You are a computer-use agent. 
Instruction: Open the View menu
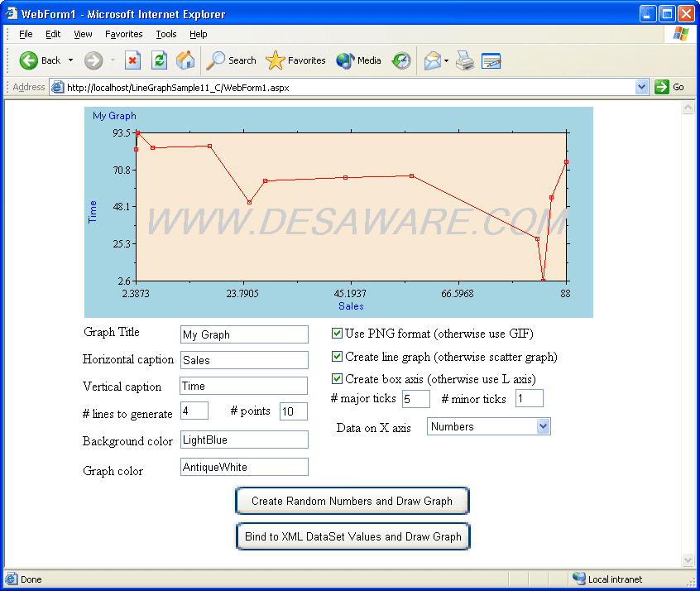point(83,34)
